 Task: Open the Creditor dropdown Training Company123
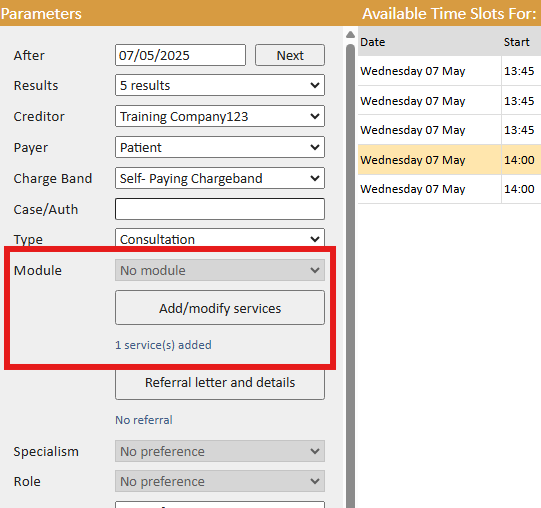pyautogui.click(x=220, y=116)
